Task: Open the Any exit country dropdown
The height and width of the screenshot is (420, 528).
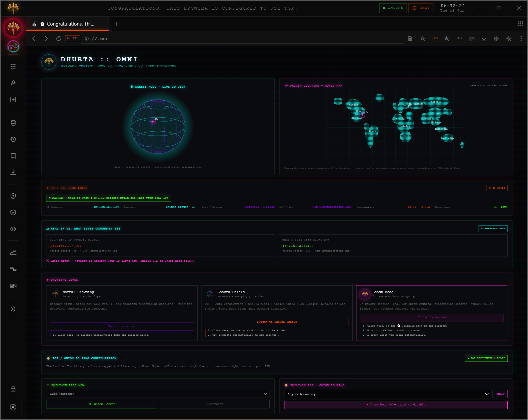Action: pyautogui.click(x=387, y=394)
